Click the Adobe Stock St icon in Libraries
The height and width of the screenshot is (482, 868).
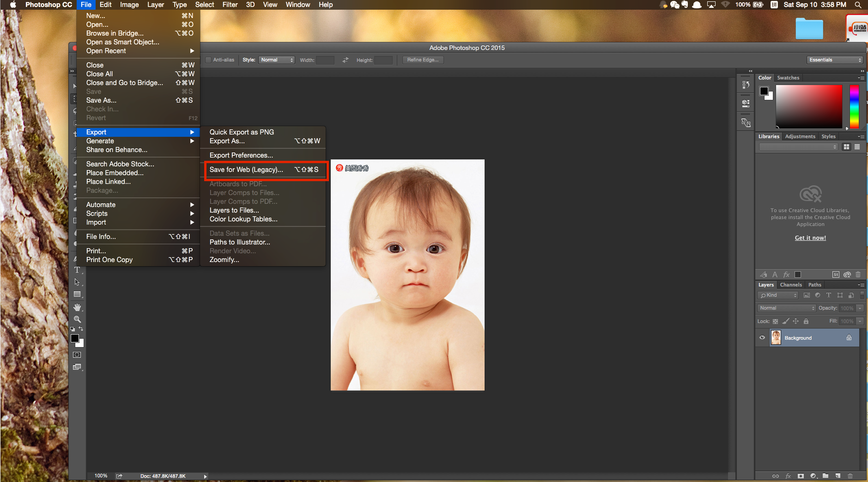pyautogui.click(x=836, y=275)
